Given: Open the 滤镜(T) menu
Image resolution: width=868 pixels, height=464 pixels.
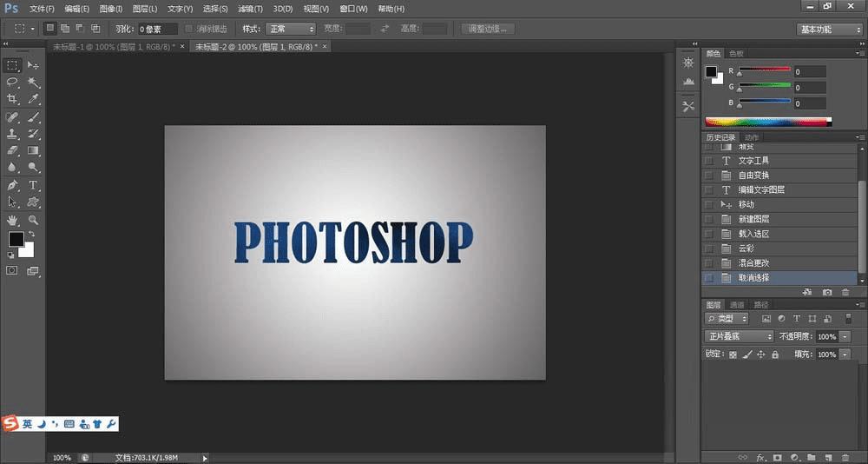Looking at the screenshot, I should click(x=251, y=9).
